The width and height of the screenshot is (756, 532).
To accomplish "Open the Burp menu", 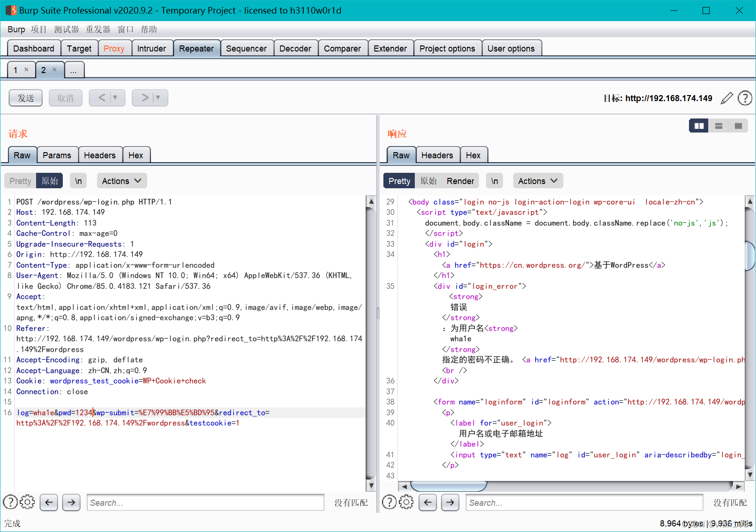I will 16,30.
